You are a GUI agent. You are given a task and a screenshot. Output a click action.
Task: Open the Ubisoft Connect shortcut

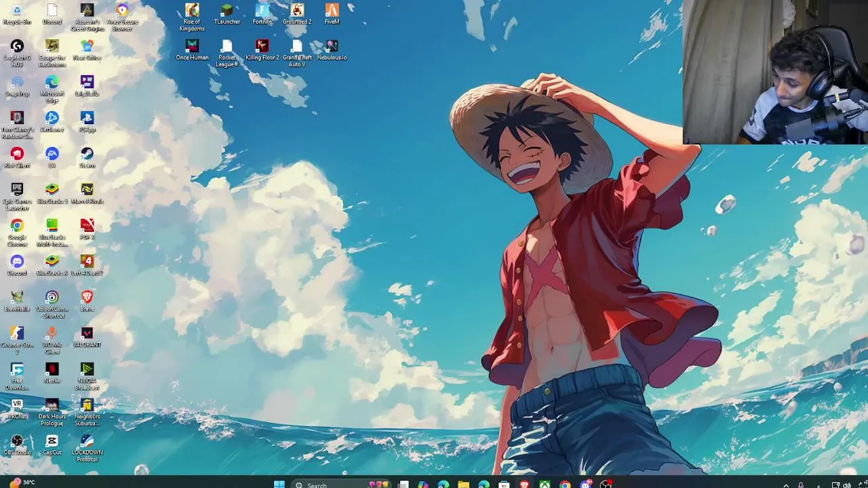coord(52,305)
